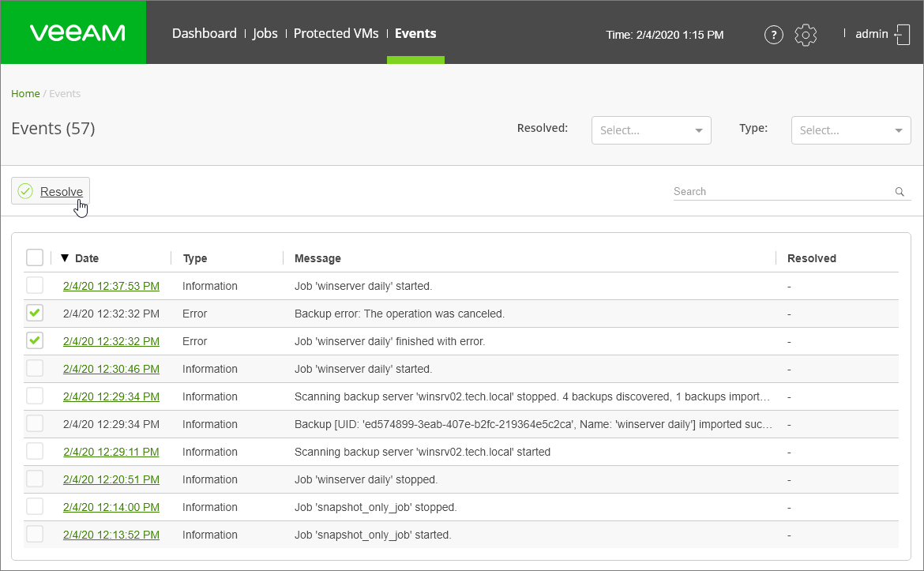Open the 2/4/20 12:37:53 PM event link

[x=111, y=286]
